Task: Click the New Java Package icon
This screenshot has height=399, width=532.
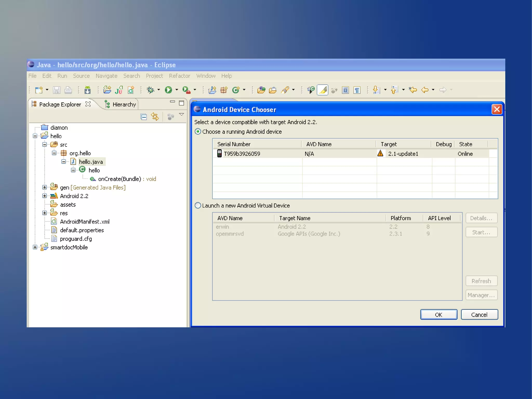Action: 224,90
